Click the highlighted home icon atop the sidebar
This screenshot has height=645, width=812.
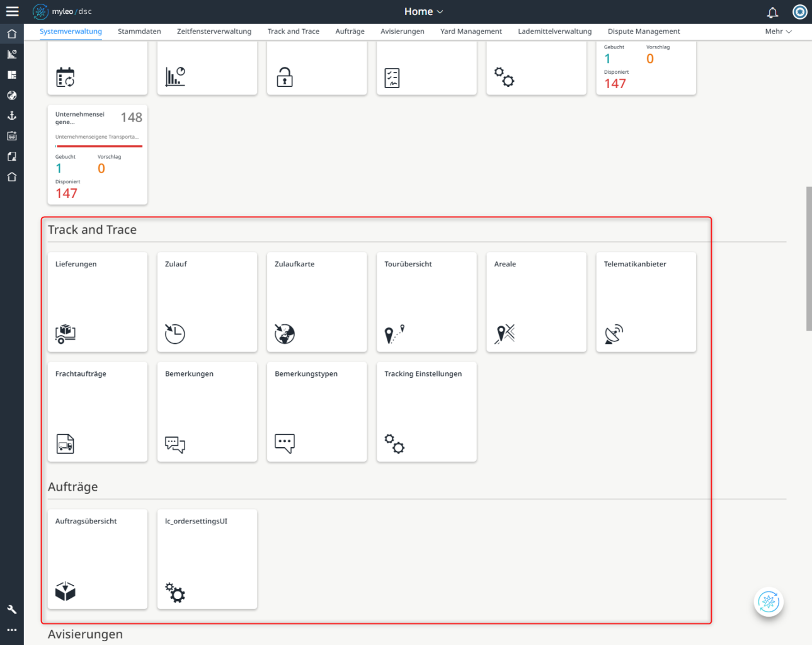[12, 34]
